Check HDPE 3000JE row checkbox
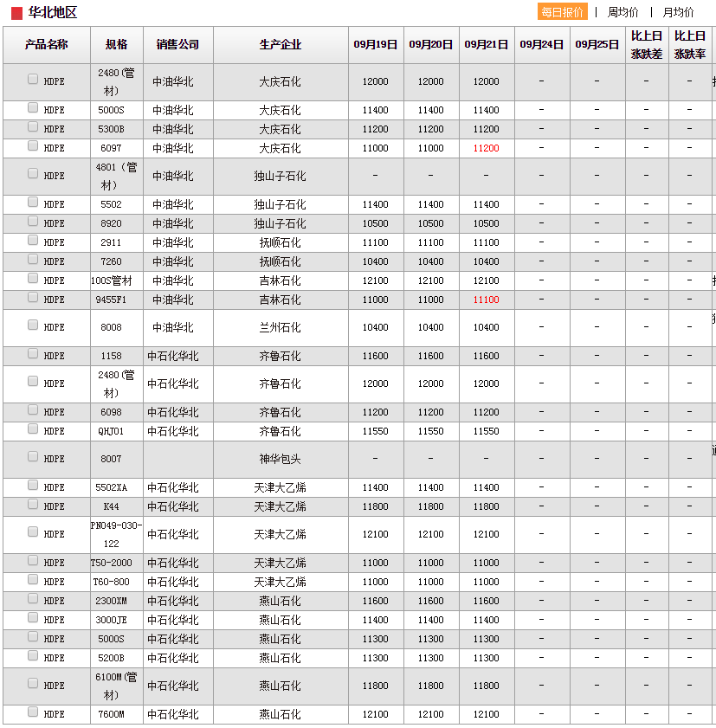 pyautogui.click(x=33, y=617)
